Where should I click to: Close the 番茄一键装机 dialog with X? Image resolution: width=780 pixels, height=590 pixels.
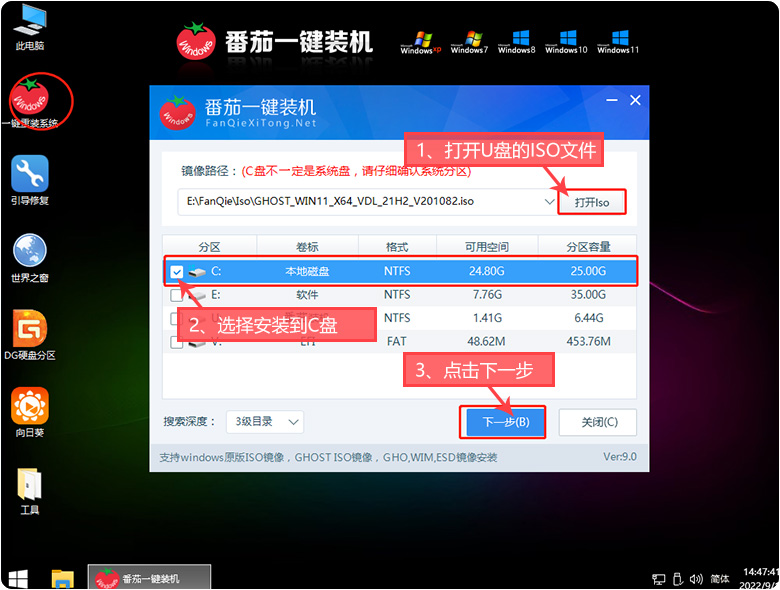[635, 100]
